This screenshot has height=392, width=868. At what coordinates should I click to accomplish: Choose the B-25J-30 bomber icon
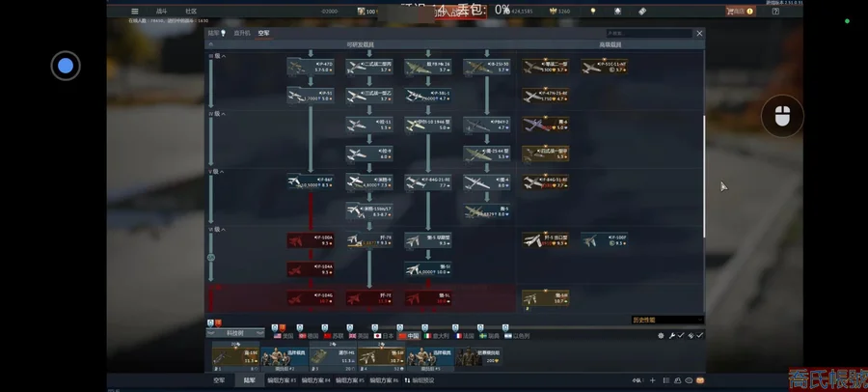click(486, 67)
